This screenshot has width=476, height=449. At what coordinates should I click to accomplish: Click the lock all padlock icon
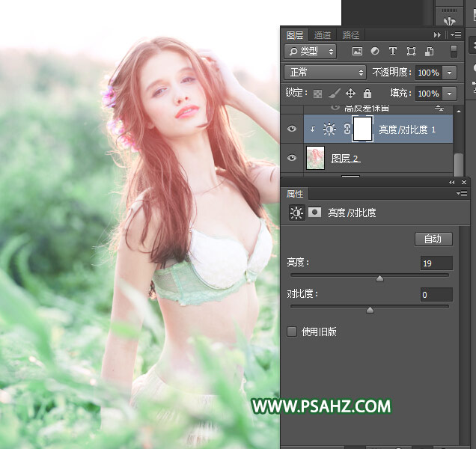pos(367,94)
